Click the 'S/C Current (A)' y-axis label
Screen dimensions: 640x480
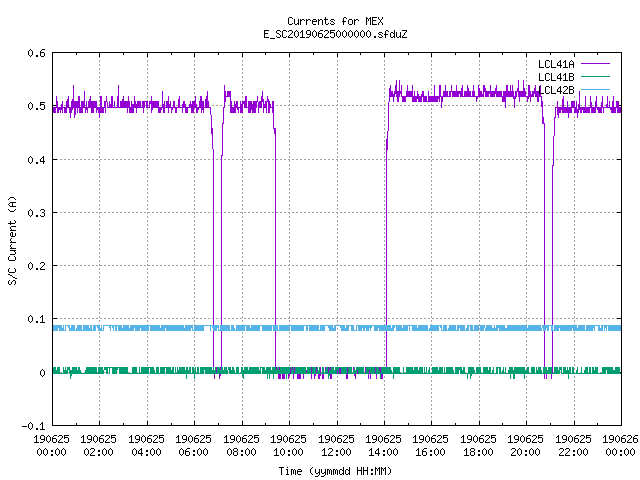[13, 240]
